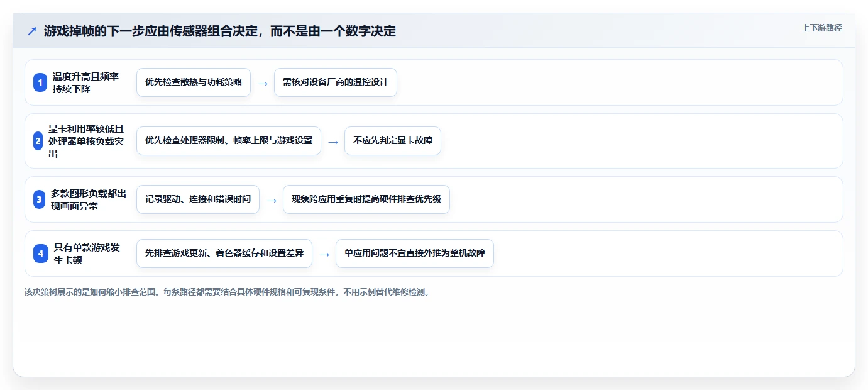This screenshot has height=390, width=868.
Task: Open the 单应用问题不宜直接外推为整机故障 box
Action: (x=415, y=253)
